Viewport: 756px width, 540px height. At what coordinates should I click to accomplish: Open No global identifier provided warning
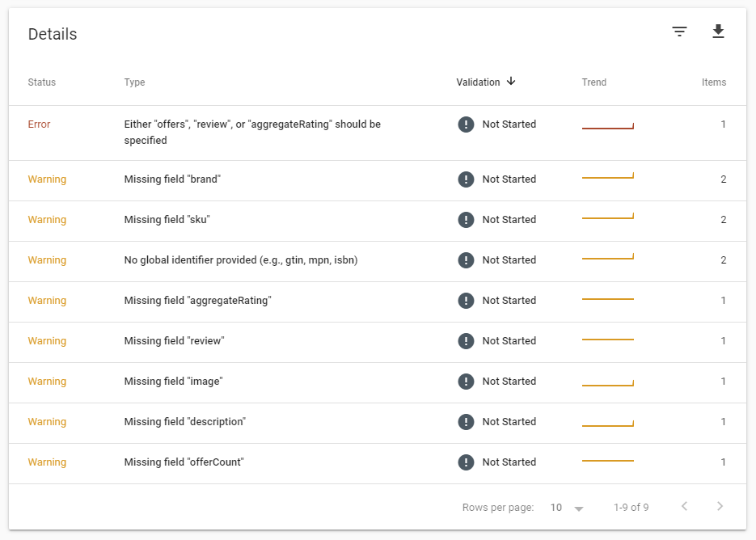coord(241,260)
